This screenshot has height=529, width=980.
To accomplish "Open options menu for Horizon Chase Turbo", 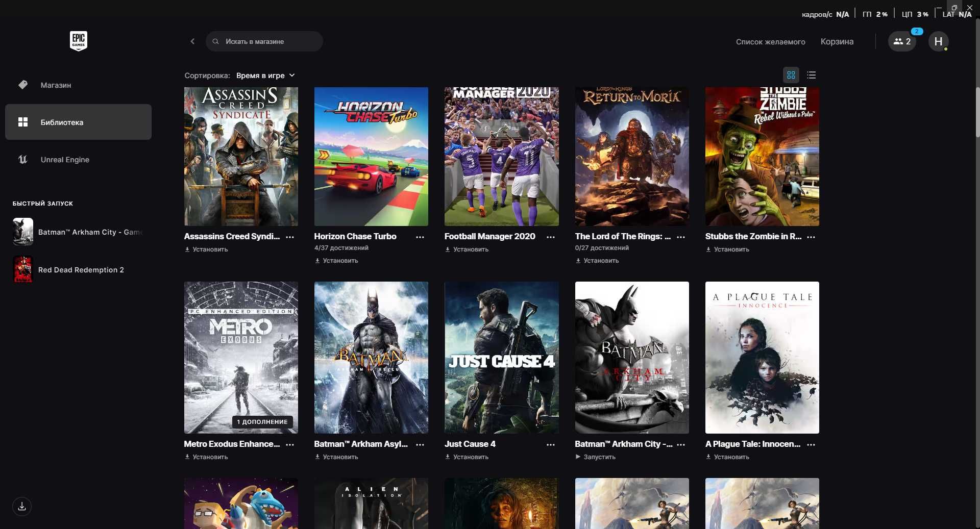I will click(x=420, y=237).
